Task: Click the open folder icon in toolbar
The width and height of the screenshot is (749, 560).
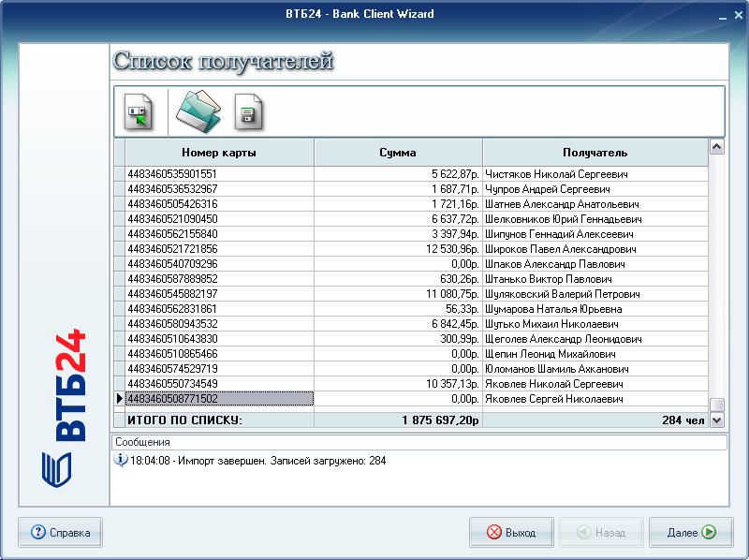Action: (198, 111)
